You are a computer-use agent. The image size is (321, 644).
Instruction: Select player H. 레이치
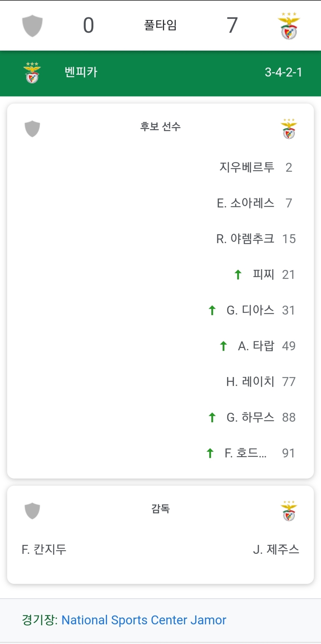point(250,382)
